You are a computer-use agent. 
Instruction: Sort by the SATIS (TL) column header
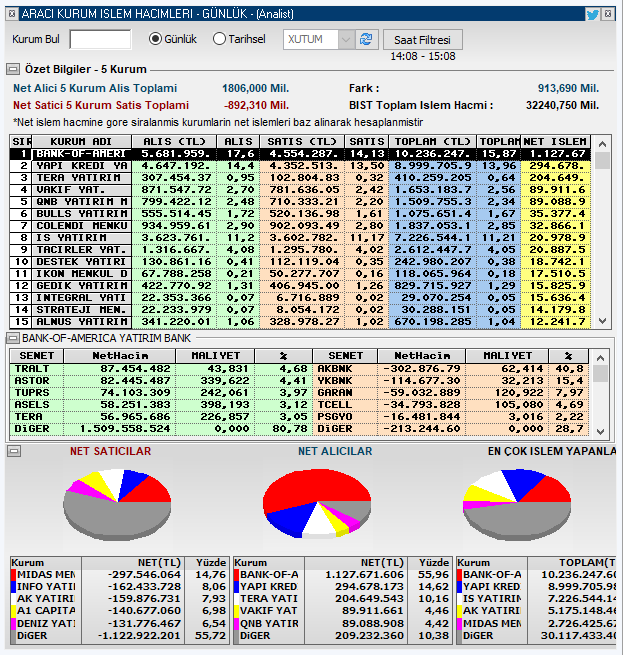[302, 141]
